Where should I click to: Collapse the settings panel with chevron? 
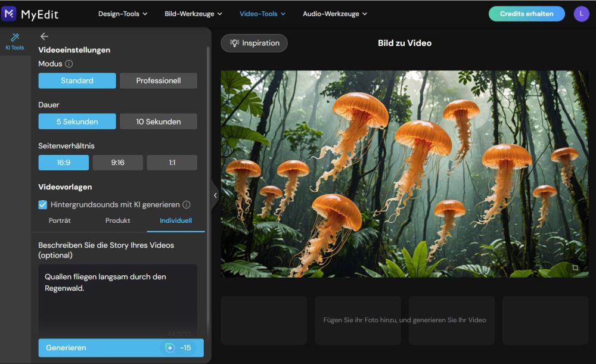click(x=215, y=195)
